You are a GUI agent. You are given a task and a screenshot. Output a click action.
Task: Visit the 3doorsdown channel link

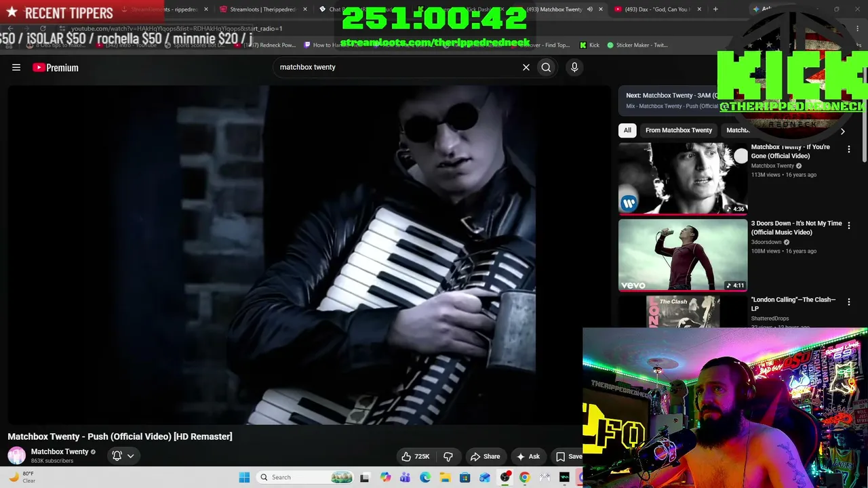[766, 242]
